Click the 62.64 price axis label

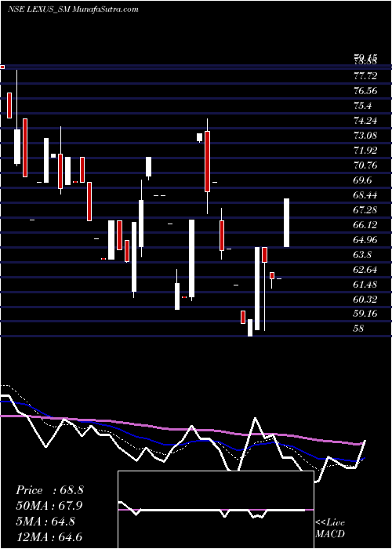click(365, 270)
